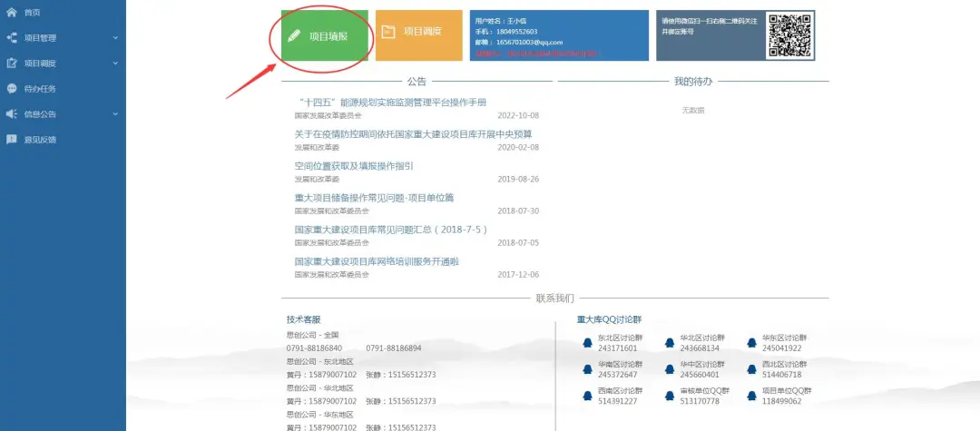Click the pencil icon on 项目填报 tile
Image resolution: width=980 pixels, height=431 pixels.
tap(293, 36)
